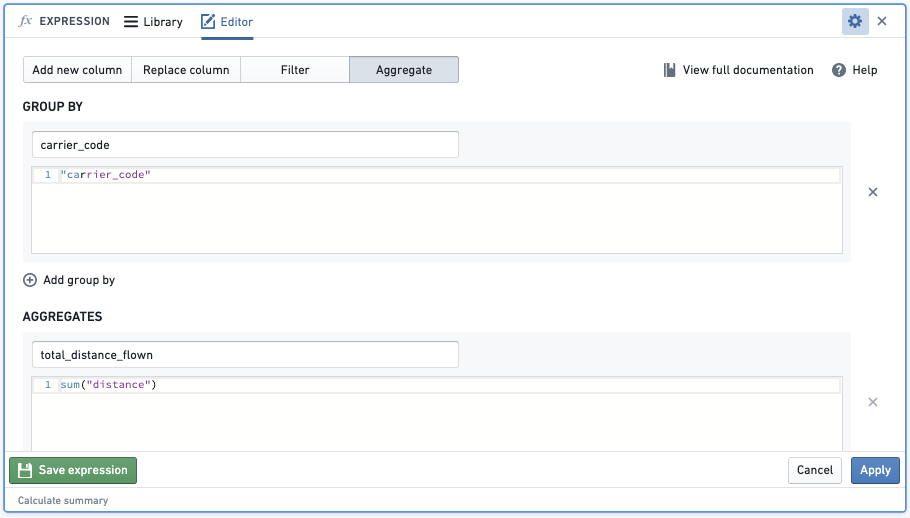Select the Aggregate mode button
This screenshot has height=518, width=910.
tap(404, 70)
